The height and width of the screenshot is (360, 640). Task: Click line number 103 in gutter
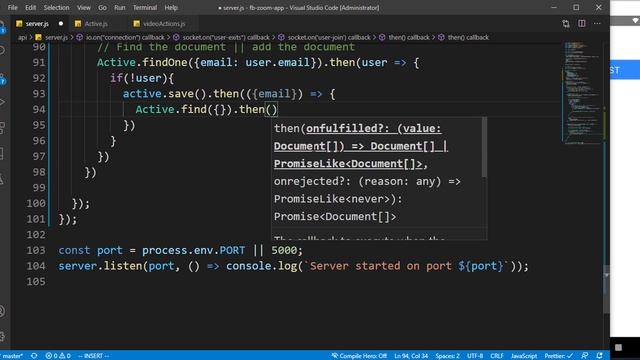point(36,250)
